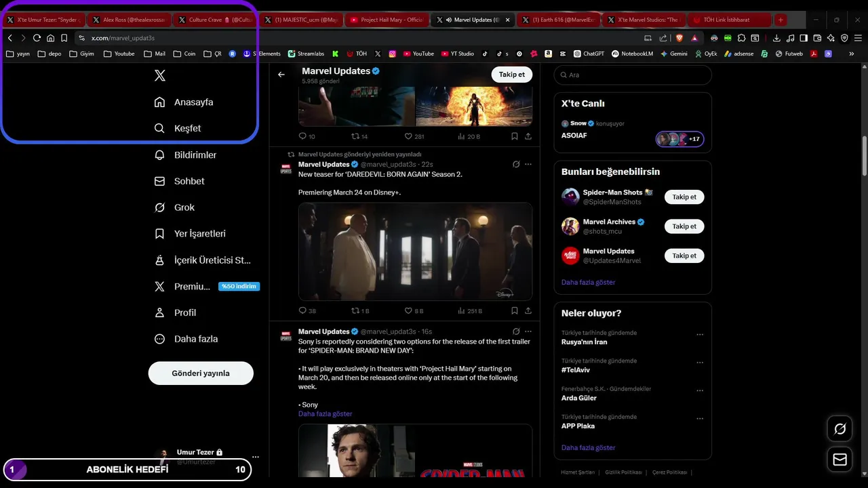868x488 pixels.
Task: Open options for APP Plaka trend
Action: (700, 419)
